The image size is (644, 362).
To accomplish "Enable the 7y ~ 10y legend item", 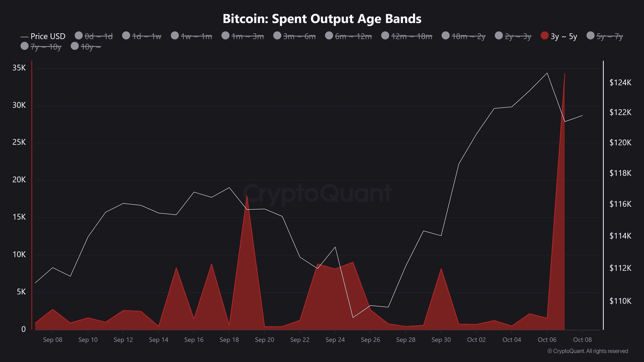I will coord(25,47).
